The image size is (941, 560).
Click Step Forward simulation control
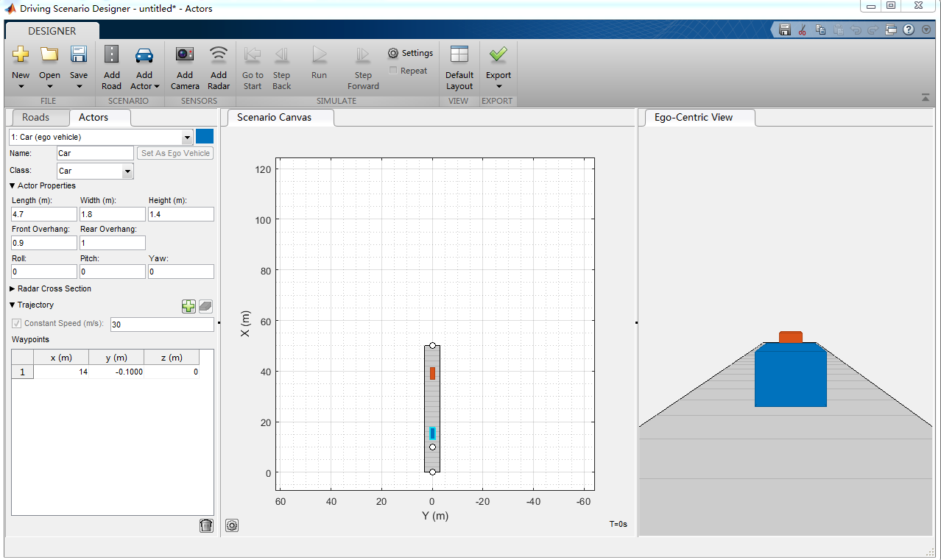pos(363,54)
